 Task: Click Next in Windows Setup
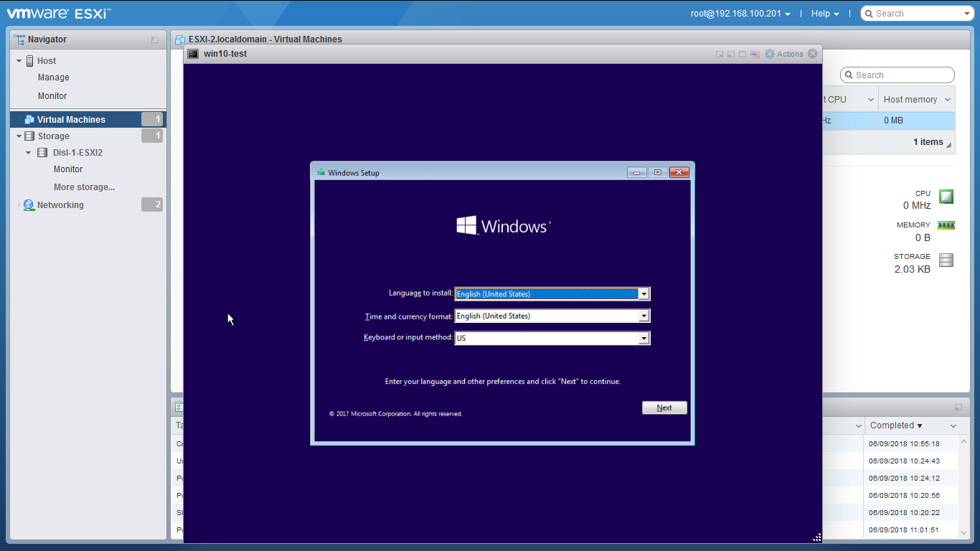coord(664,408)
